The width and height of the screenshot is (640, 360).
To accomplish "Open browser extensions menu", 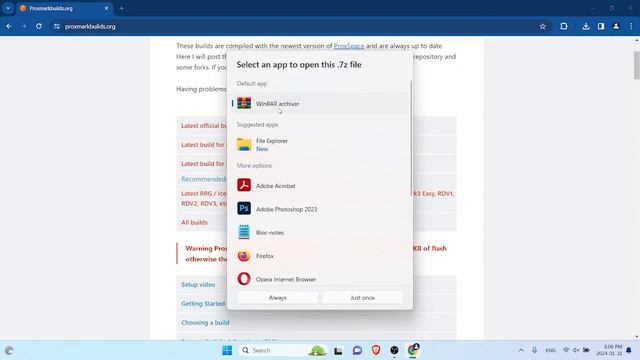I will 564,26.
